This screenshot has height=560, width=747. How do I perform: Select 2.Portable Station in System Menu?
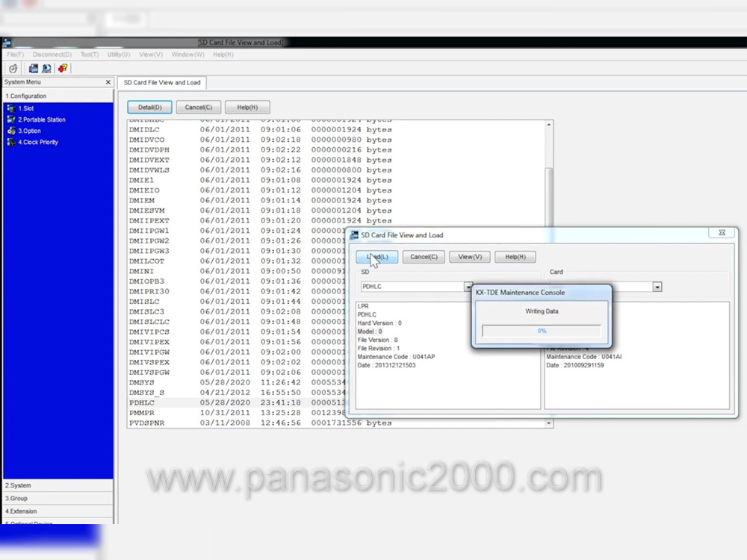(41, 119)
